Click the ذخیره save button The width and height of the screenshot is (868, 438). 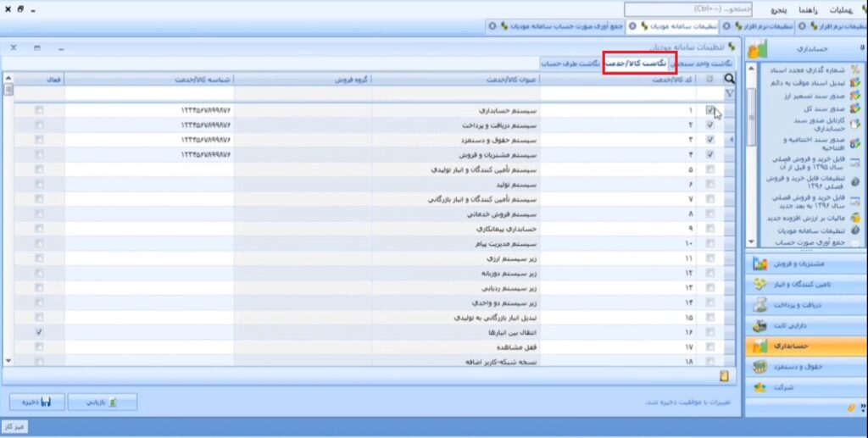point(37,402)
